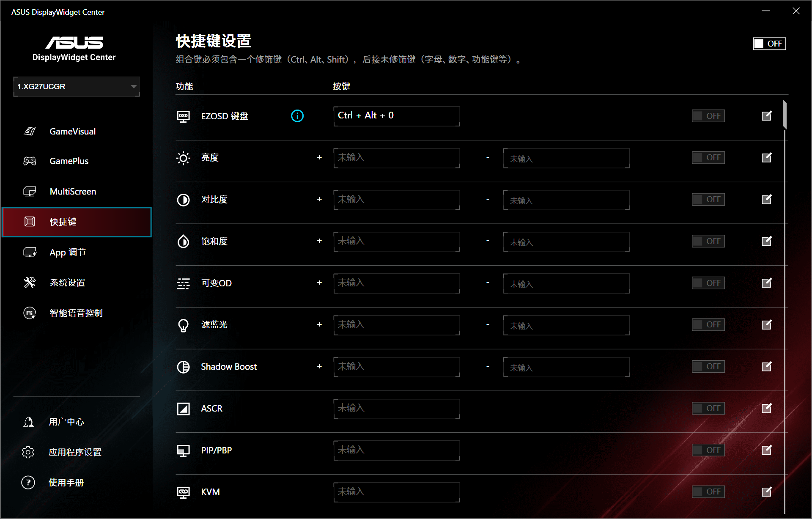This screenshot has width=812, height=519.
Task: Open App 调节 from sidebar
Action: pos(68,252)
